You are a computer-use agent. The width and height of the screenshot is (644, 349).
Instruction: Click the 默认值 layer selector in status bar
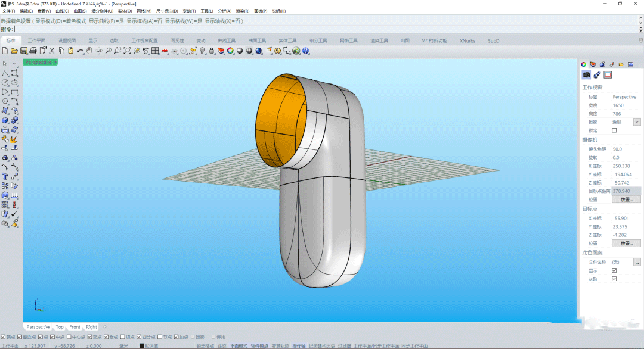(151, 345)
